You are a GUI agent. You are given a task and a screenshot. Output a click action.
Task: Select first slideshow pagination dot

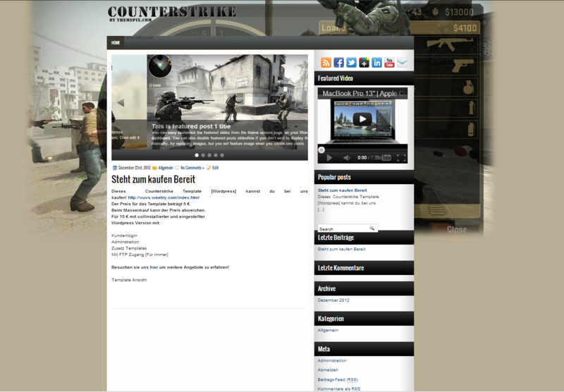(197, 155)
